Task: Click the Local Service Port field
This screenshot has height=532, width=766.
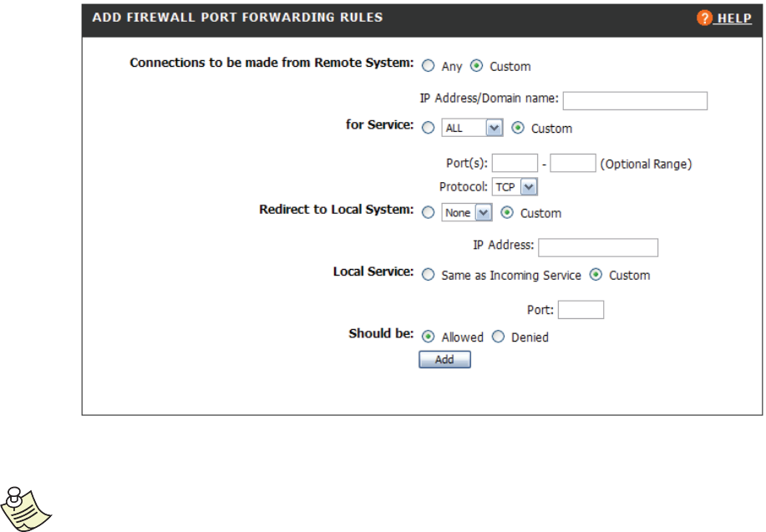Action: coord(581,310)
